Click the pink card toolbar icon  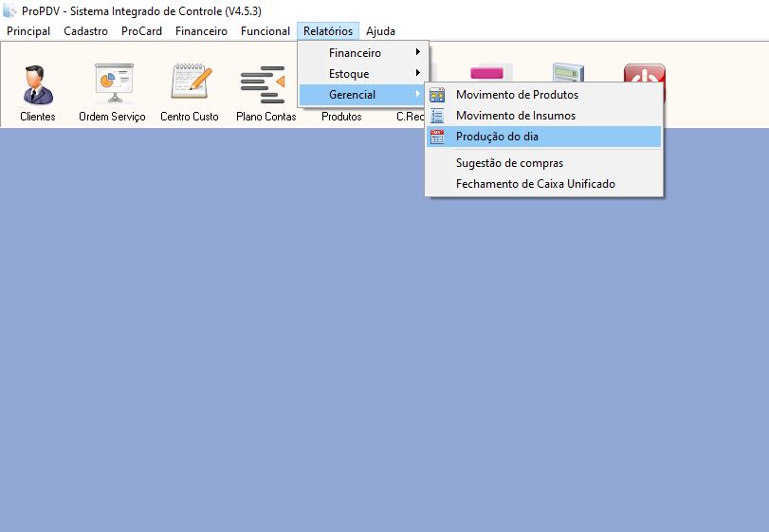pyautogui.click(x=487, y=73)
